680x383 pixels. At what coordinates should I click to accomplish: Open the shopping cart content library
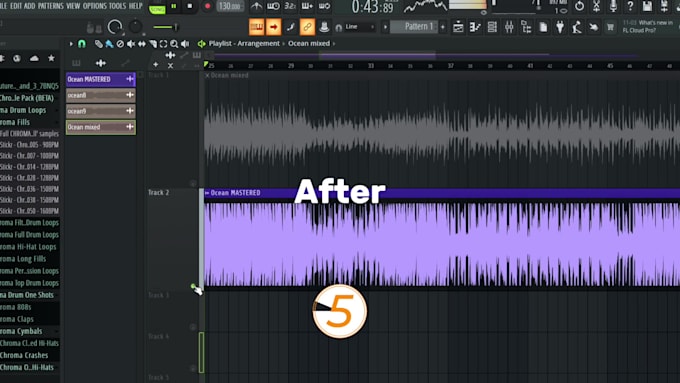[x=611, y=27]
